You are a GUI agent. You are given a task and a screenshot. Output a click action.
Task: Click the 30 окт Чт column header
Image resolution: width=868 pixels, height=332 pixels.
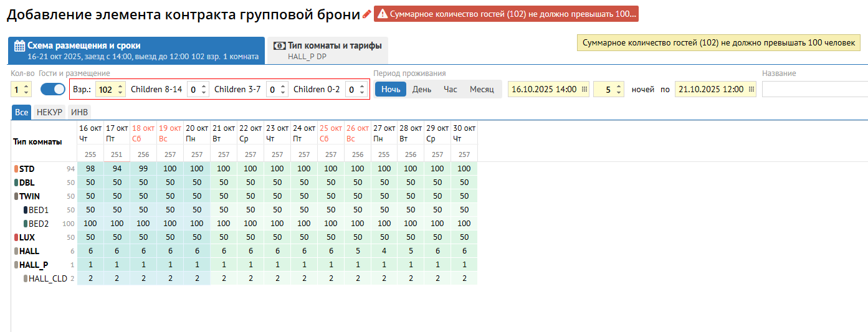click(464, 133)
